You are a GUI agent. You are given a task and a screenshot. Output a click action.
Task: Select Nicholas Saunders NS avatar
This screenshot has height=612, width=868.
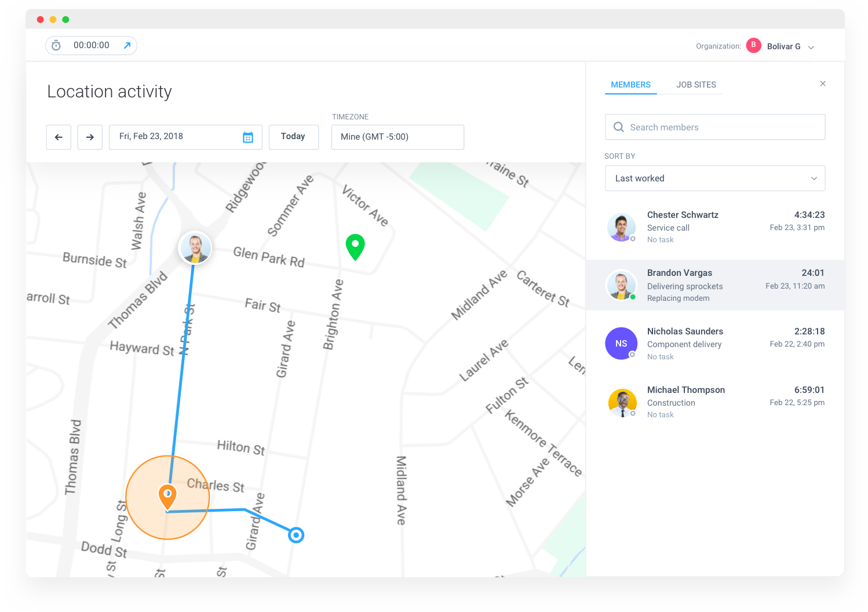621,344
